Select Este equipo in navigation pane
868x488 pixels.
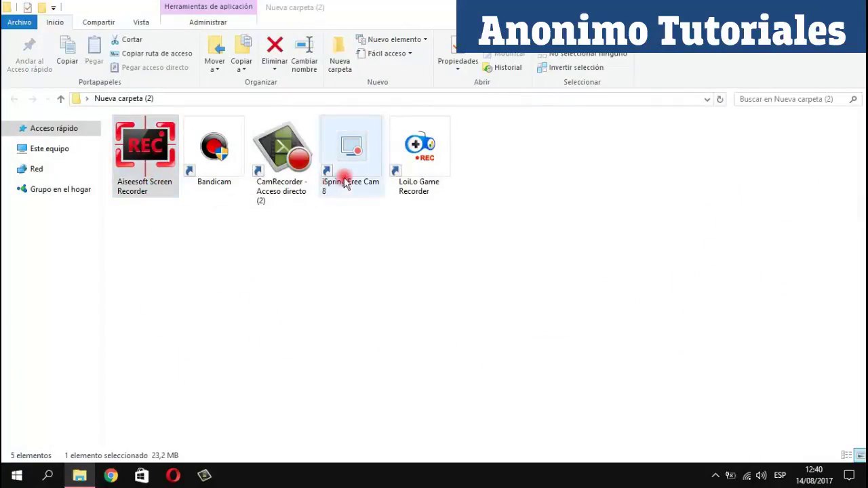[x=50, y=148]
